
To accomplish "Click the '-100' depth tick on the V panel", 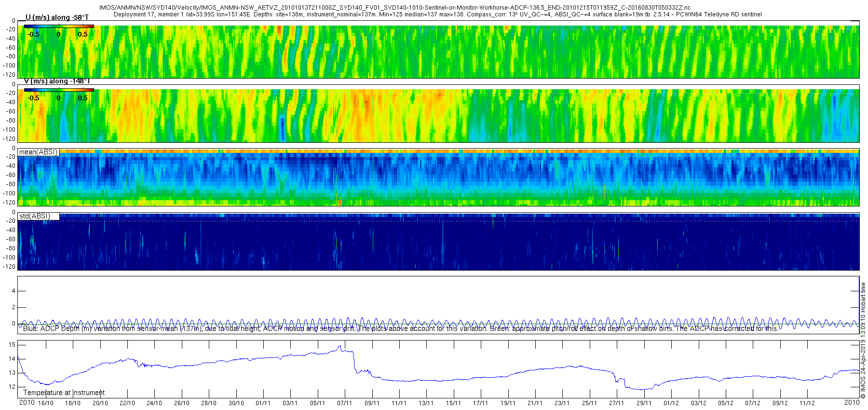I will point(9,130).
